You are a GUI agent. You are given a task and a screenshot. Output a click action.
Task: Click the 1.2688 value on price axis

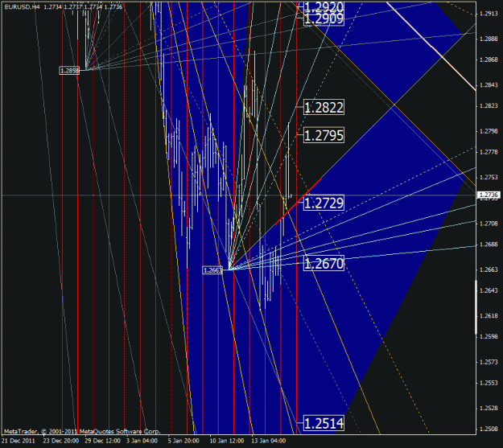[x=489, y=245]
